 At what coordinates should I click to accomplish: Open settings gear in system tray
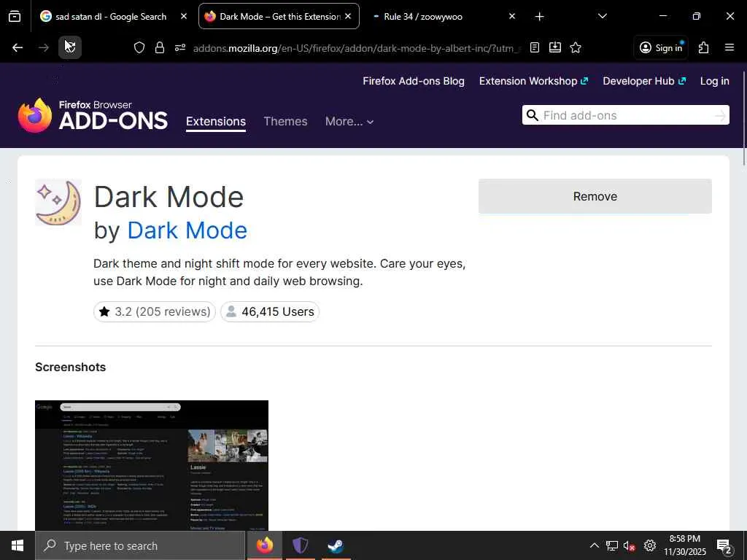(650, 545)
